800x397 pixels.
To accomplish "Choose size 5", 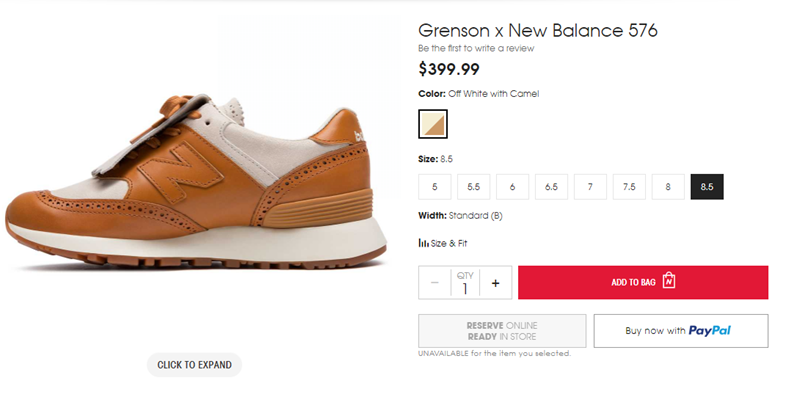I will (435, 187).
